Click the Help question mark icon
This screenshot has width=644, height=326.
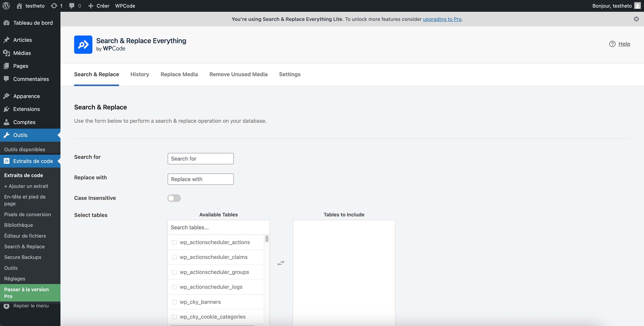tap(613, 44)
